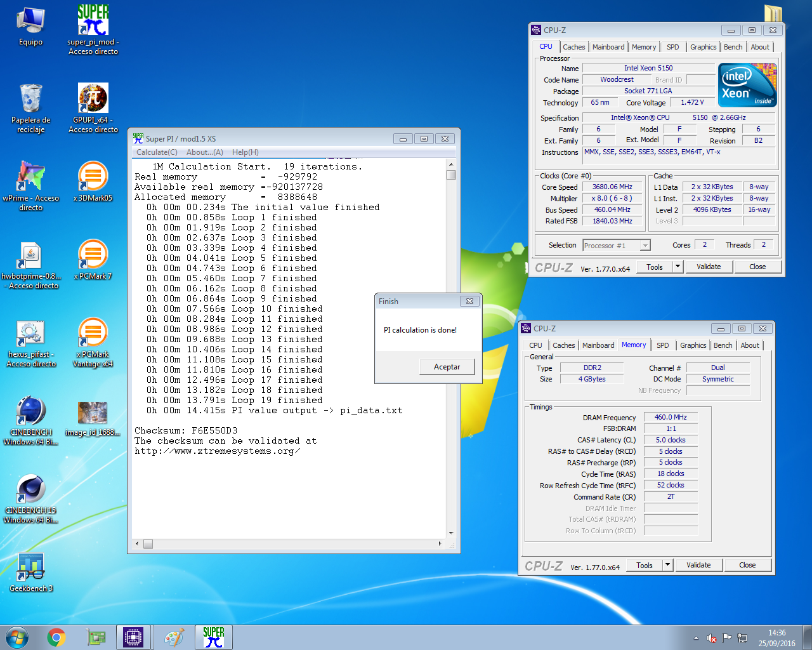Open the Windows Start button

(17, 637)
